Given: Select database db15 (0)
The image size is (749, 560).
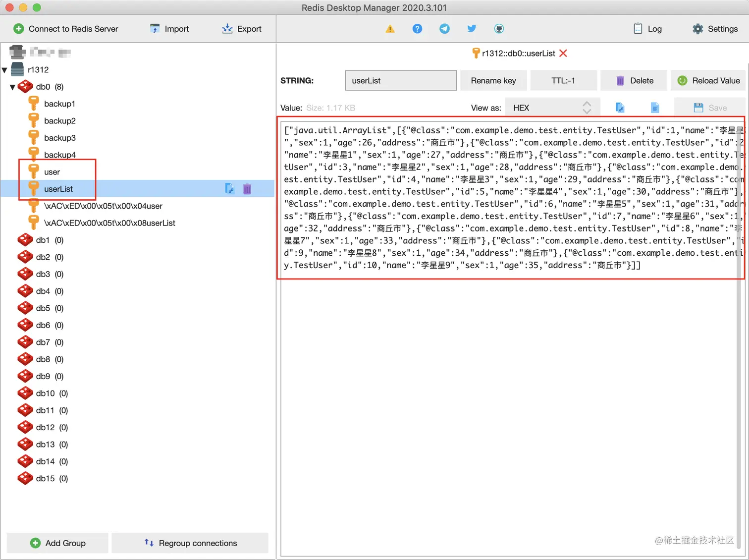Looking at the screenshot, I should pyautogui.click(x=43, y=478).
